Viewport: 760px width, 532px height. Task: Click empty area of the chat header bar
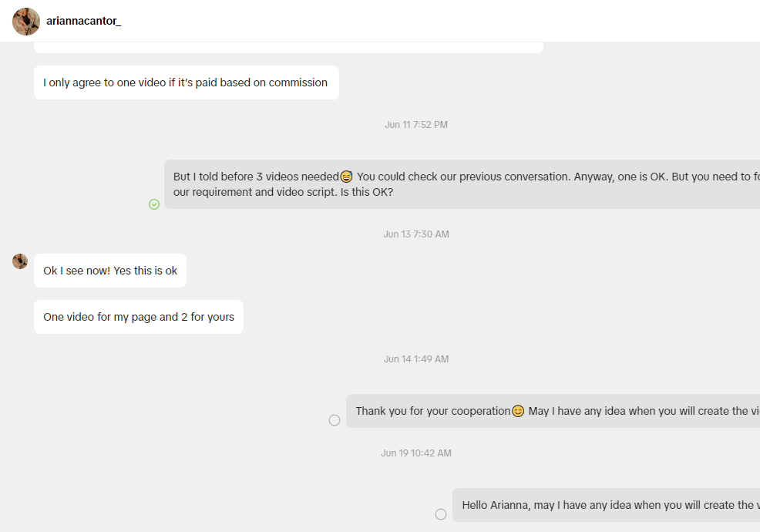(x=436, y=21)
